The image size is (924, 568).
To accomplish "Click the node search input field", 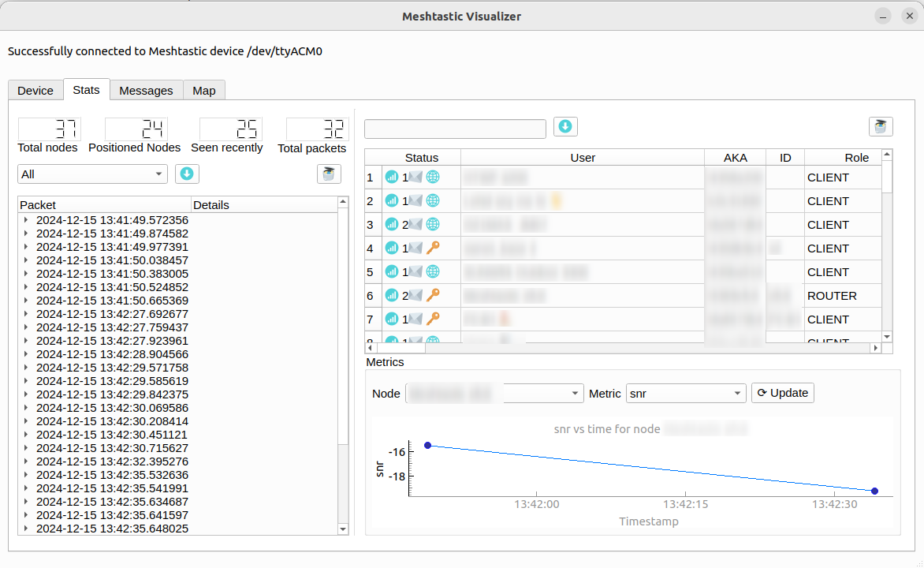I will pos(455,129).
